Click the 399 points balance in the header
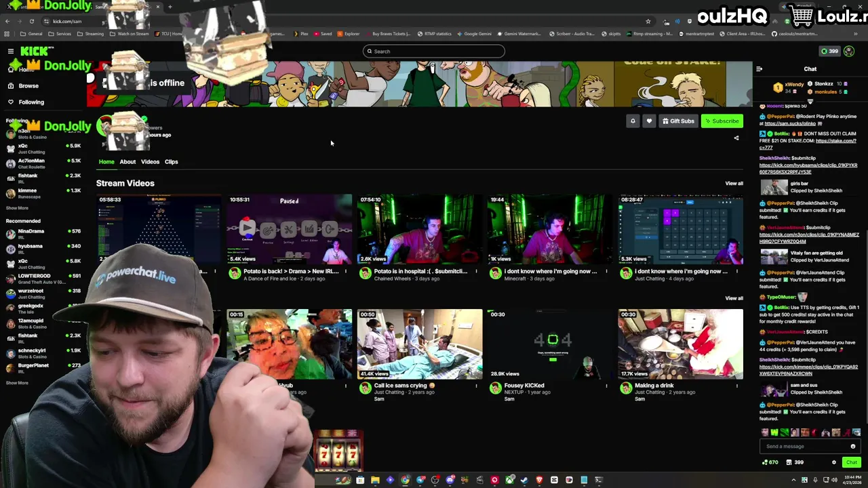 [x=830, y=52]
